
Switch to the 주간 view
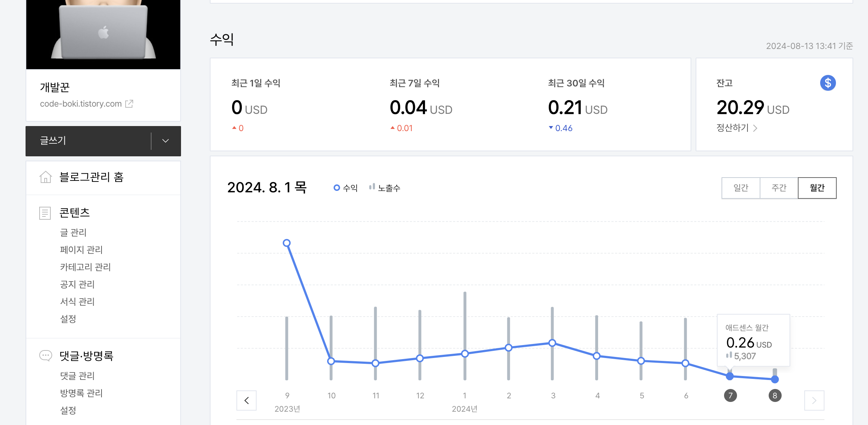[779, 188]
